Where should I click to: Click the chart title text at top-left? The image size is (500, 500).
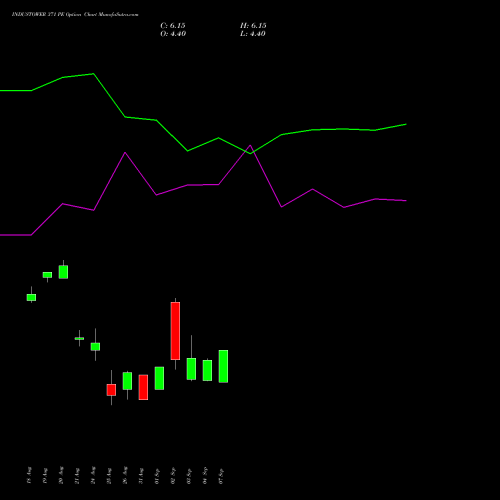[x=75, y=15]
